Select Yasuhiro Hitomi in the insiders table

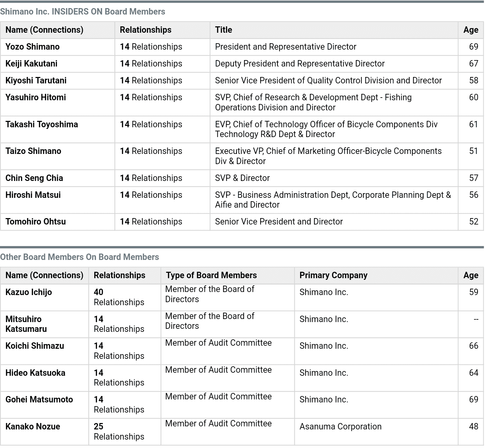tap(35, 98)
